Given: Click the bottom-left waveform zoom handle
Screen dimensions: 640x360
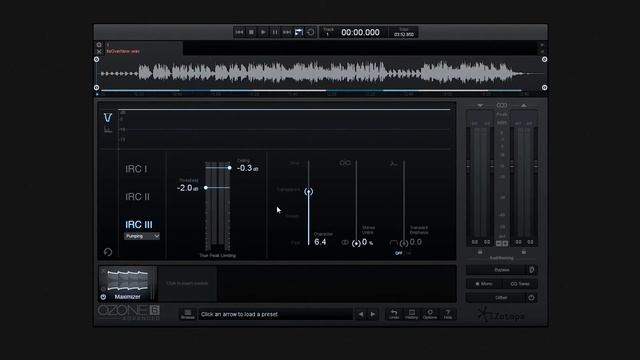Looking at the screenshot, I should [x=96, y=87].
